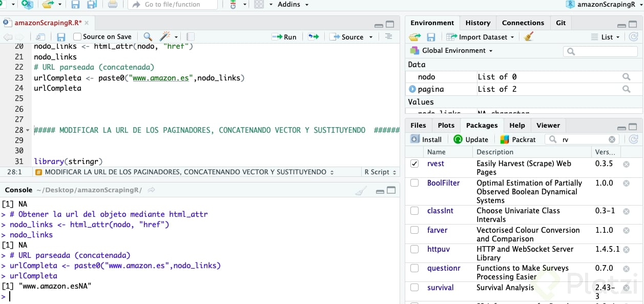The height and width of the screenshot is (304, 644).
Task: Clear the console with broom icon
Action: coord(361,191)
